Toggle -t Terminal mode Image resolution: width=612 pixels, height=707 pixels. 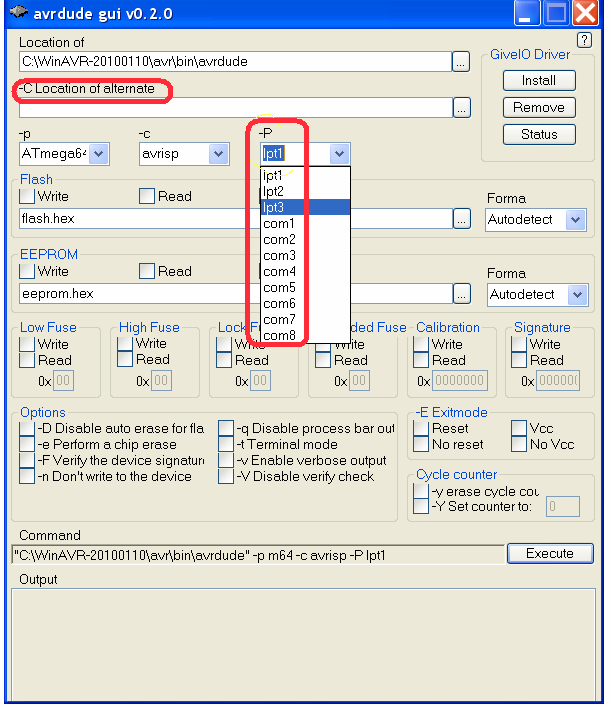click(226, 444)
